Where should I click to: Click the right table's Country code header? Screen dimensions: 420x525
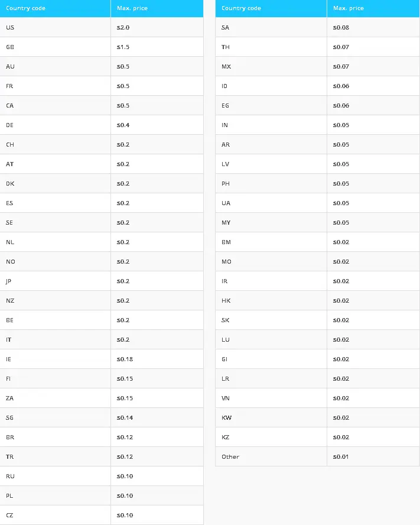click(x=271, y=8)
